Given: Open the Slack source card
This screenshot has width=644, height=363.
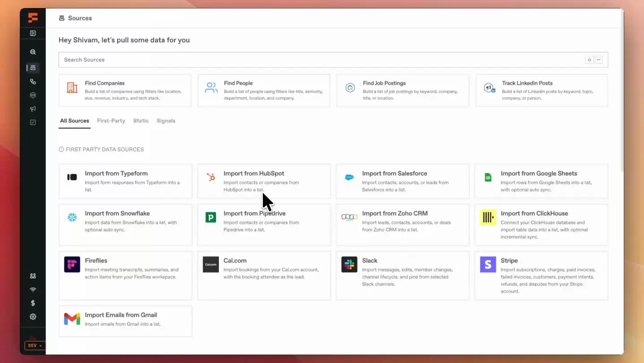Looking at the screenshot, I should pos(403,276).
